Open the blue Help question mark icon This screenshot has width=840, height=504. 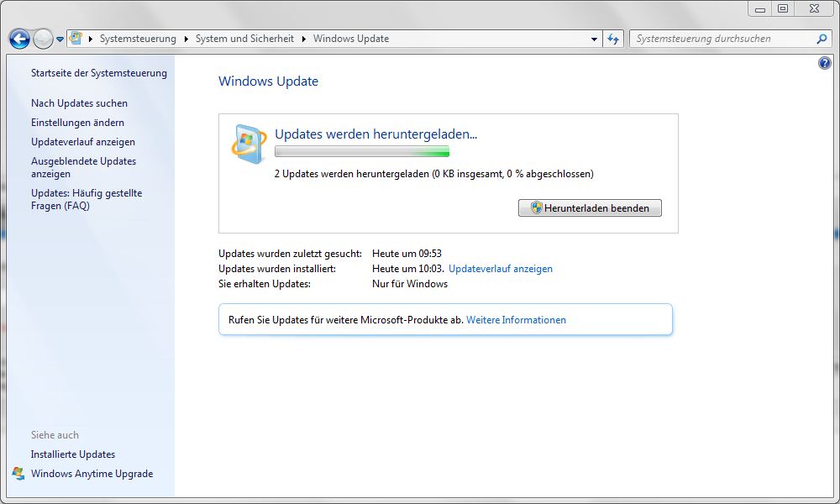(x=824, y=64)
